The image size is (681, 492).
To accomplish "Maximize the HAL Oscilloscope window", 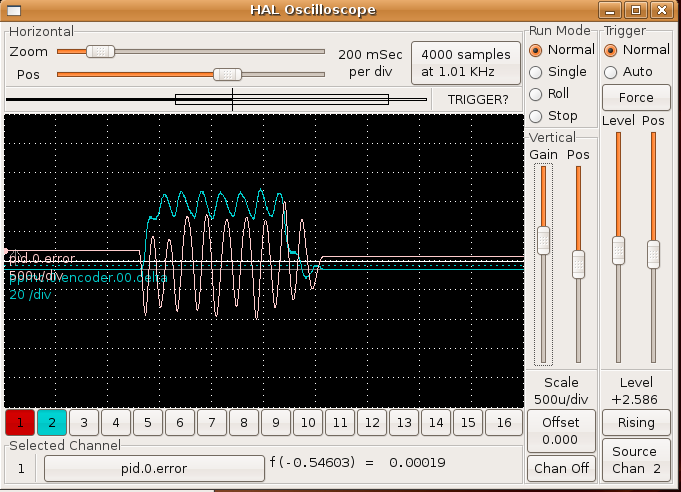I will tap(636, 10).
